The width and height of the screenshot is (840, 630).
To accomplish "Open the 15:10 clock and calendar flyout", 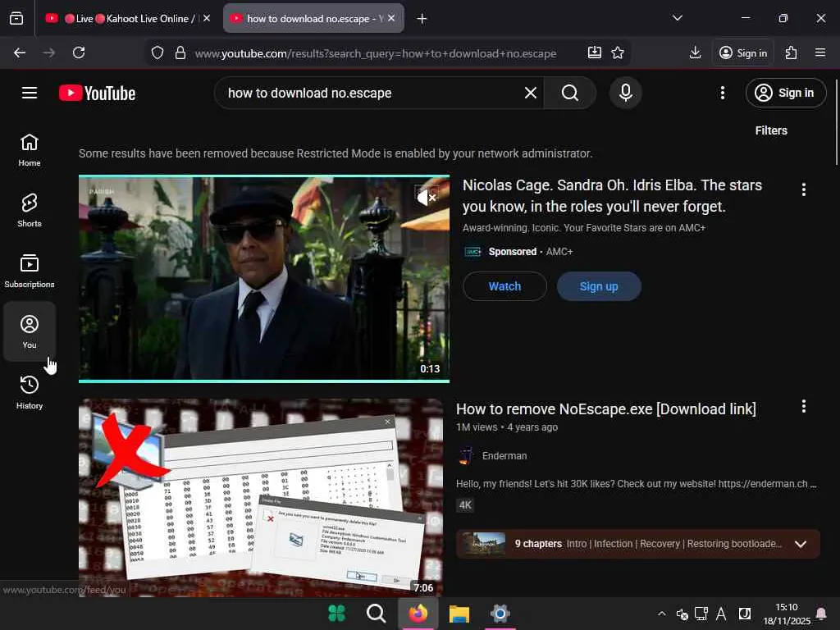I will (787, 614).
